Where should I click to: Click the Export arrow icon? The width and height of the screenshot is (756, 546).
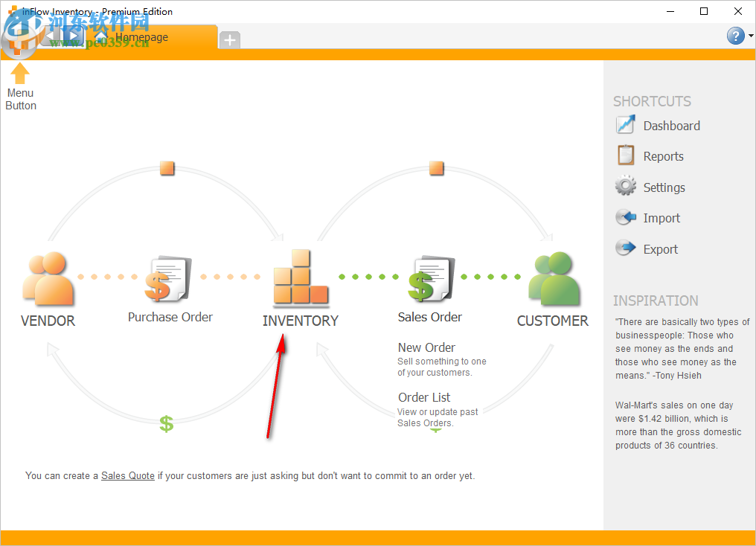(626, 248)
